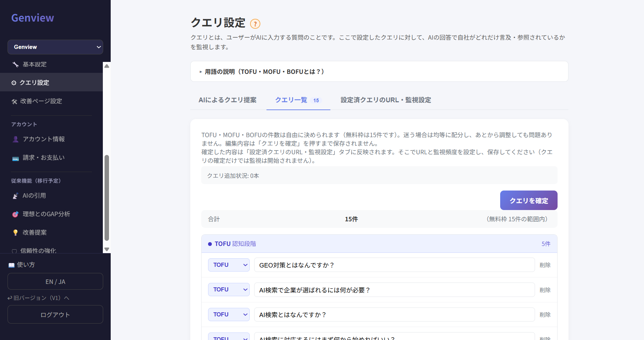Click the card icon beside 請求・お支払い
The image size is (644, 340).
pos(15,158)
